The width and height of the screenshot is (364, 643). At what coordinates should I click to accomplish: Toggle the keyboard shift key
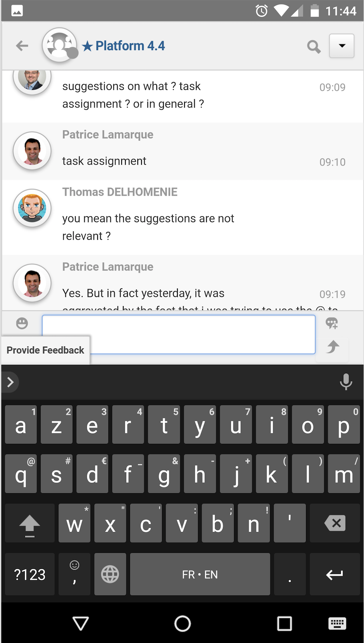[x=30, y=523]
